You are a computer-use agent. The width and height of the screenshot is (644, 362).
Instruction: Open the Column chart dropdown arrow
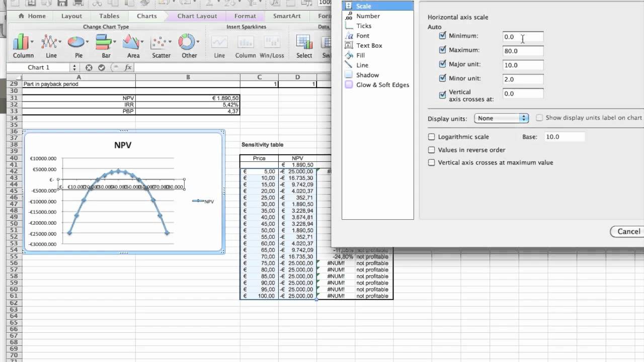click(32, 42)
